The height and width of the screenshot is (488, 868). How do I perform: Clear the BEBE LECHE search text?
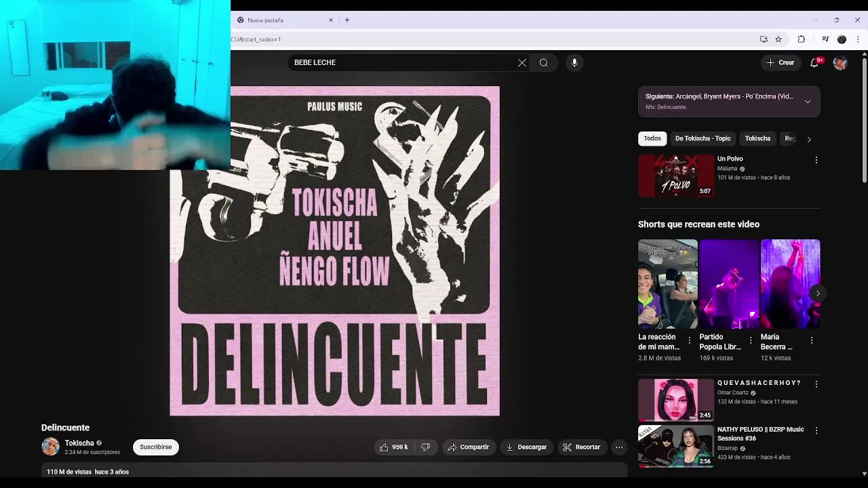(522, 62)
